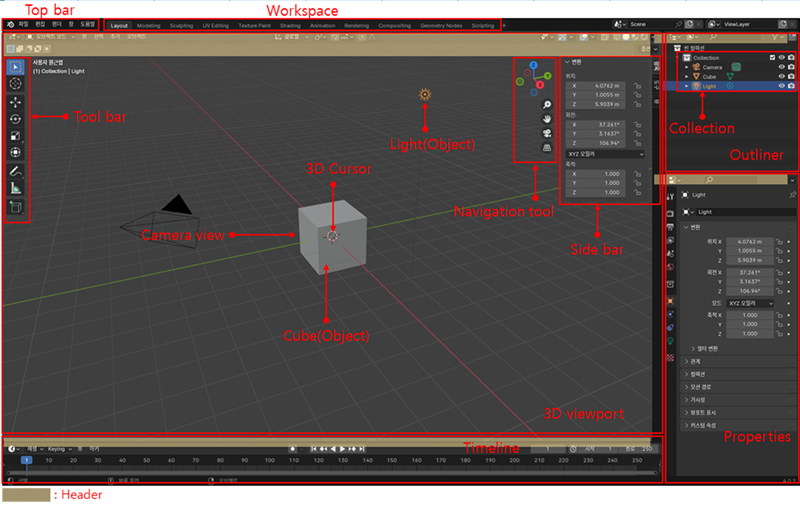Switch to the Modeling workspace tab

pos(148,24)
